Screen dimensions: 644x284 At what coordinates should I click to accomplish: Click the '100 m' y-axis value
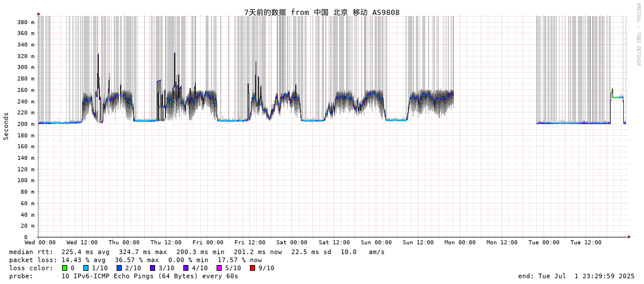tap(26, 180)
